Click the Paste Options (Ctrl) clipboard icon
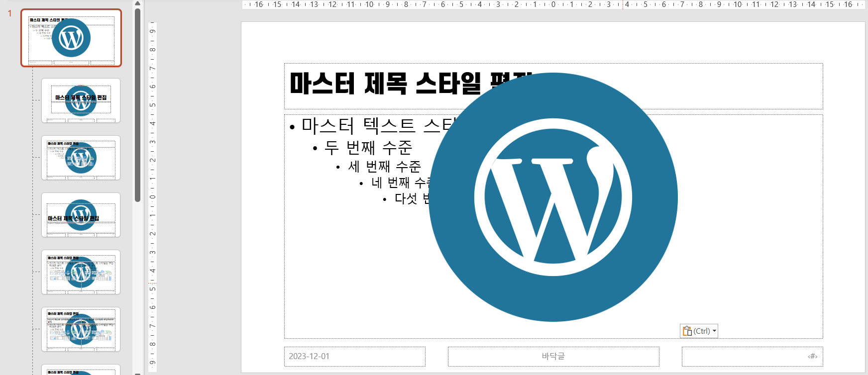 coord(687,331)
